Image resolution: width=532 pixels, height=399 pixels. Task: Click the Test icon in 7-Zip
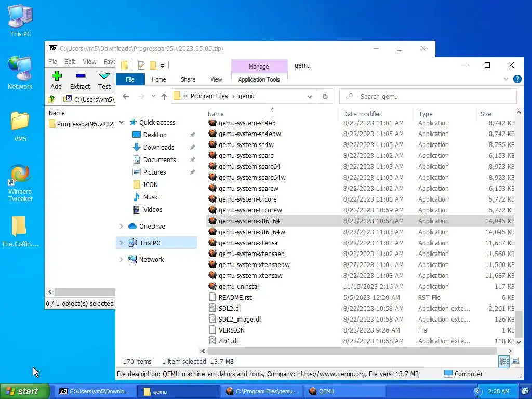(x=104, y=80)
